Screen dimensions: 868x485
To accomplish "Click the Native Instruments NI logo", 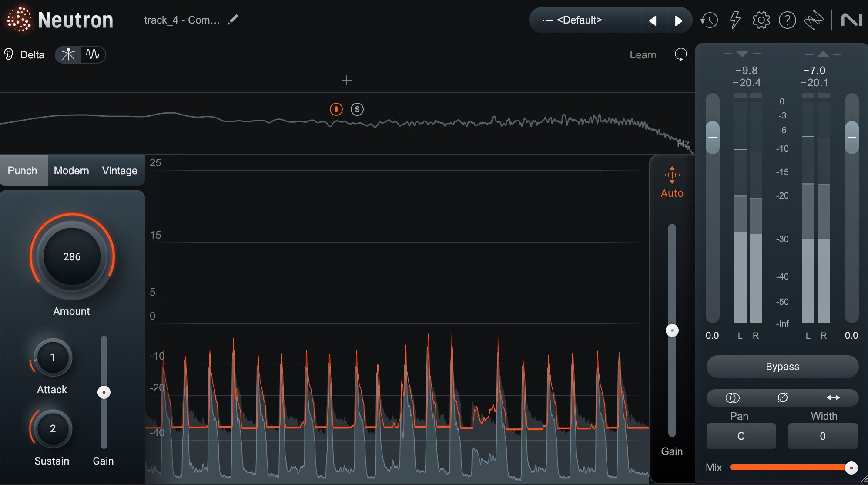I will tap(851, 20).
